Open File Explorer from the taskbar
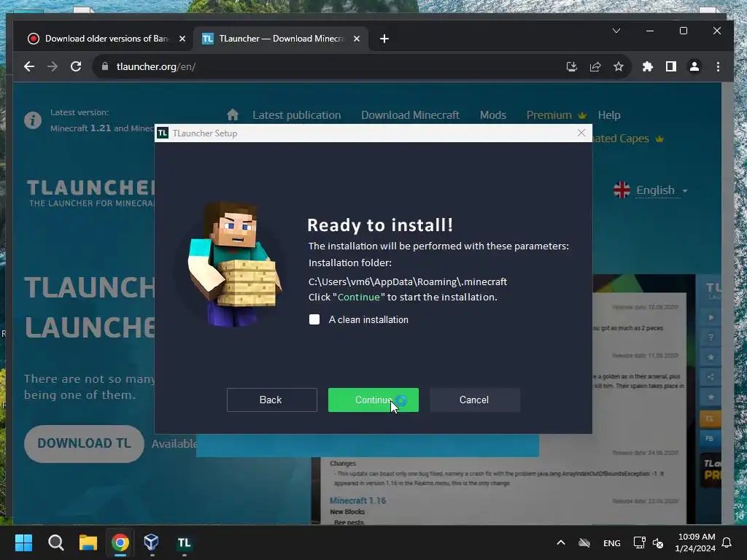The width and height of the screenshot is (747, 560). [88, 542]
